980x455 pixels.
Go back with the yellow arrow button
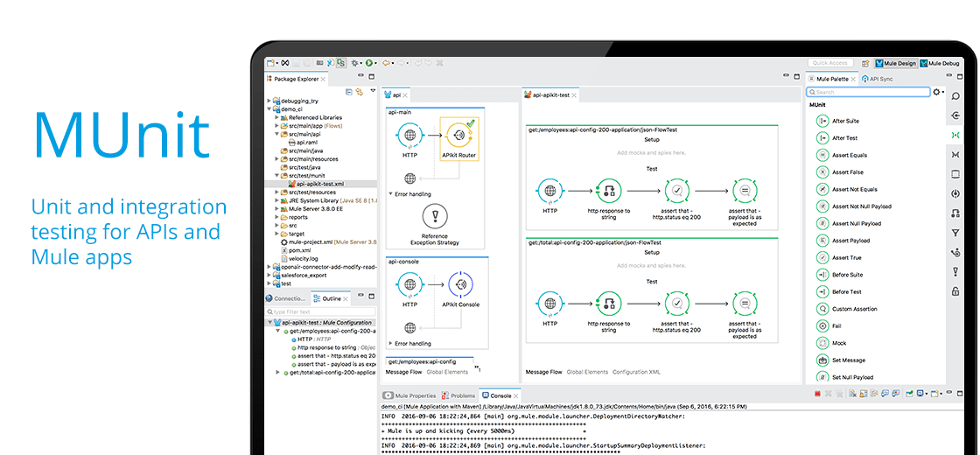click(386, 63)
